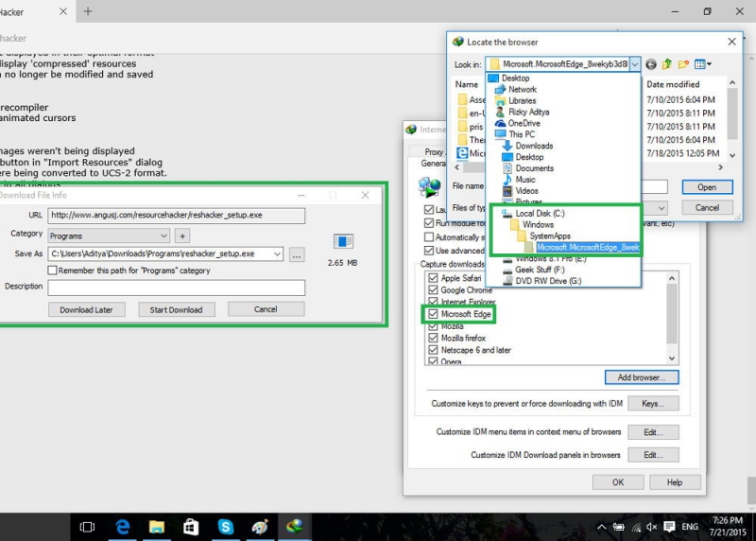Open the Category dropdown showing Programs
The width and height of the screenshot is (756, 541).
(x=109, y=236)
